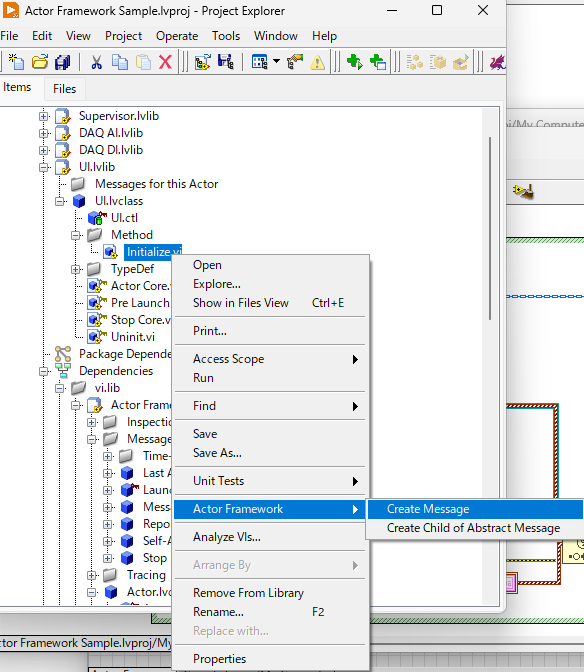
Task: Click the Open project folder icon
Action: point(40,62)
